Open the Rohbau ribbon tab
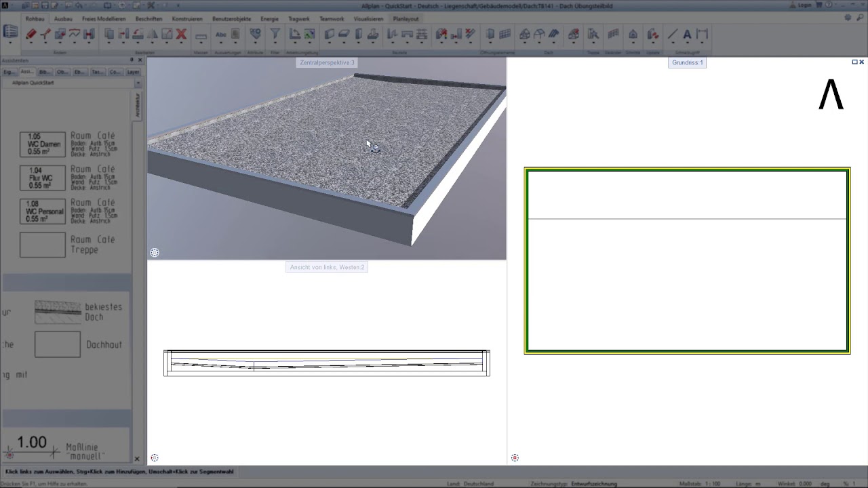 point(35,19)
